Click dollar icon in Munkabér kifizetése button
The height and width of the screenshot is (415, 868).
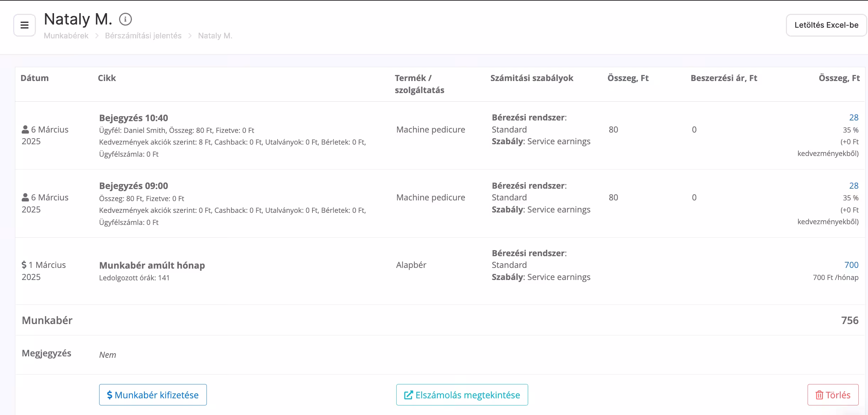(109, 395)
